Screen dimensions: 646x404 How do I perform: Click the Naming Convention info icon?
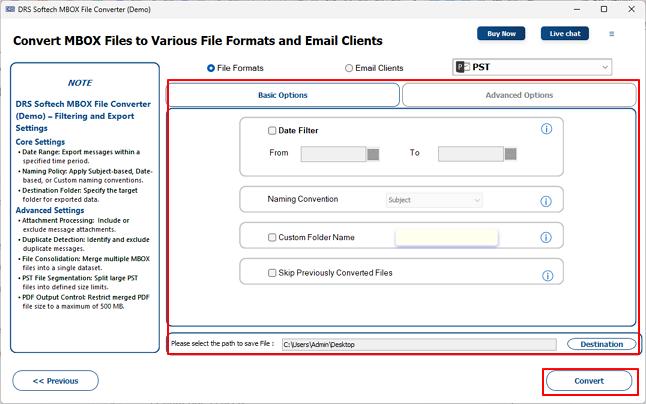coord(546,201)
